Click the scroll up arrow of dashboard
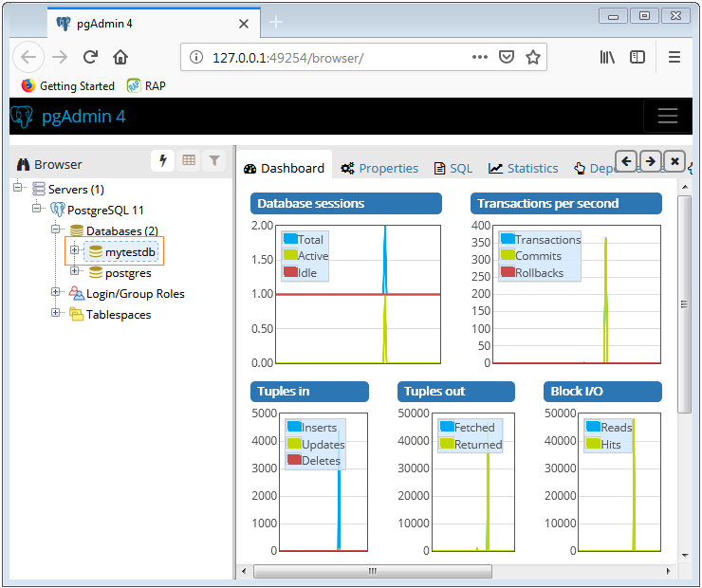The image size is (702, 588). (x=685, y=186)
